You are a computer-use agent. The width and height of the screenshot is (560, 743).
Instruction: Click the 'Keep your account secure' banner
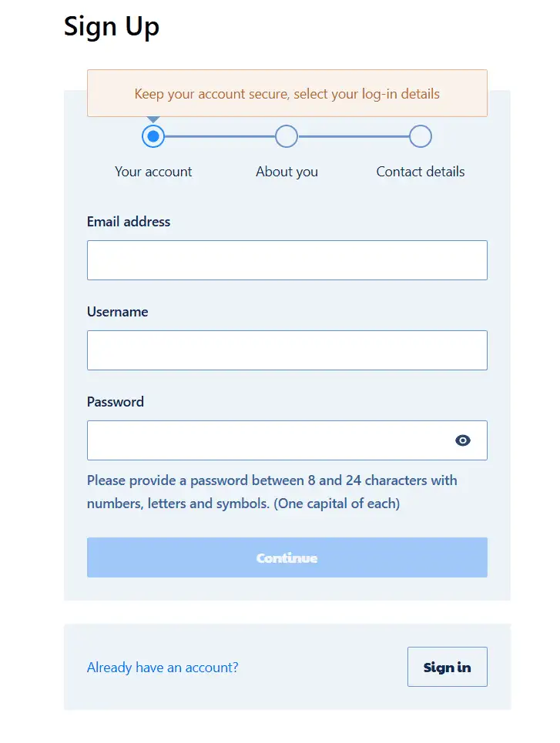pyautogui.click(x=287, y=94)
